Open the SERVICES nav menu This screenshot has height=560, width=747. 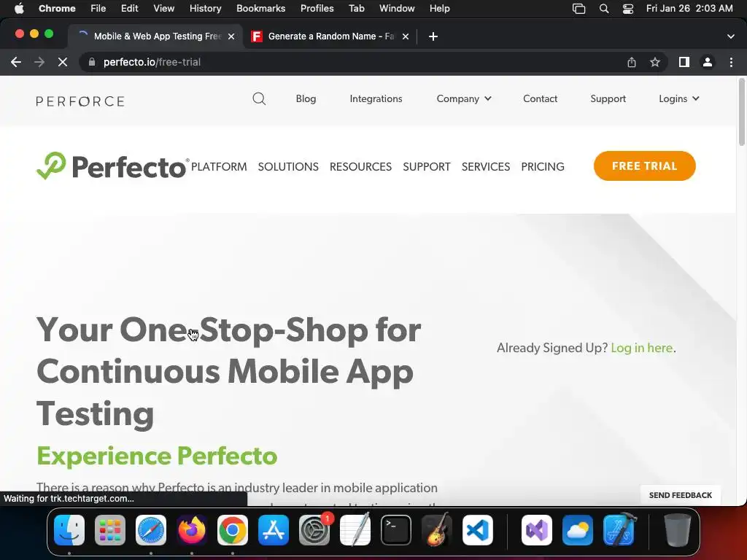tap(485, 167)
